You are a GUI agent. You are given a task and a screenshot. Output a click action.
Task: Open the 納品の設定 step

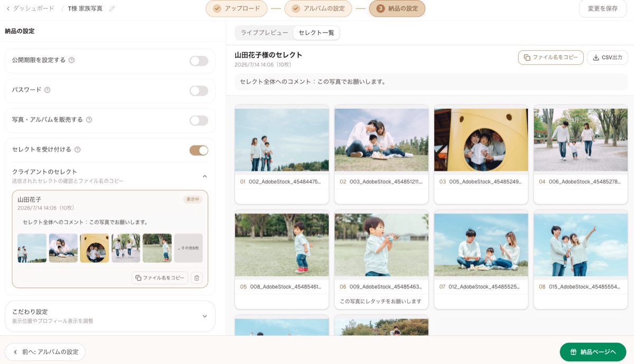(x=397, y=8)
